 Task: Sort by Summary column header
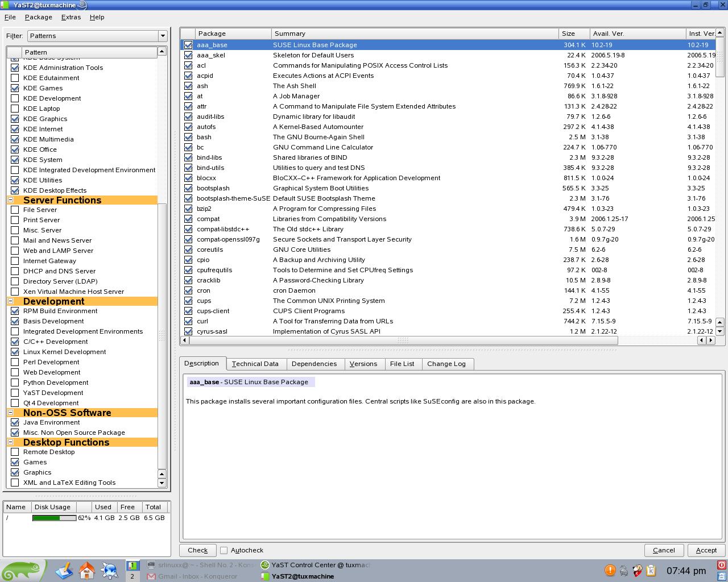point(415,34)
